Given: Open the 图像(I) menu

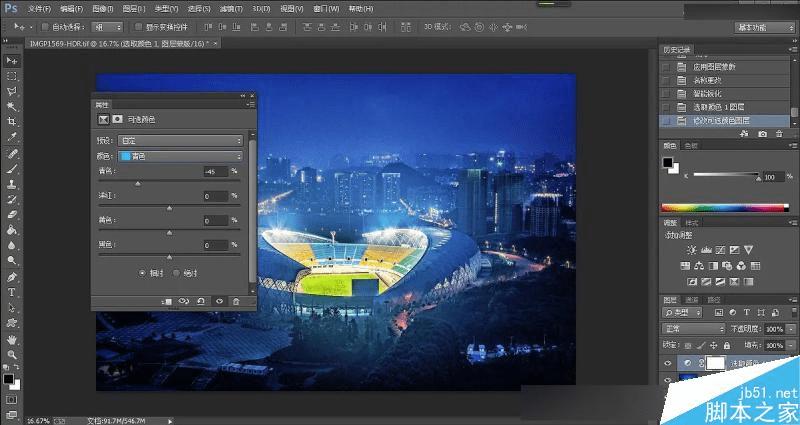Looking at the screenshot, I should pyautogui.click(x=103, y=9).
